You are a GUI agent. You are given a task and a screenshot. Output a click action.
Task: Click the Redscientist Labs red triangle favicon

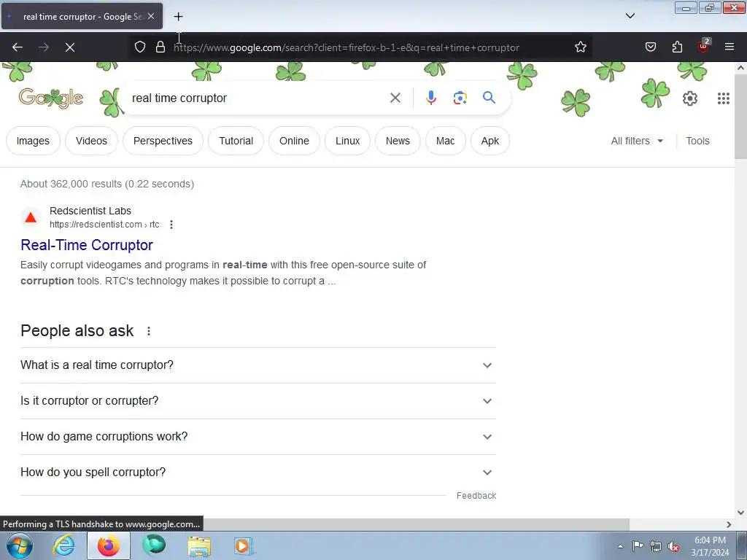[31, 217]
